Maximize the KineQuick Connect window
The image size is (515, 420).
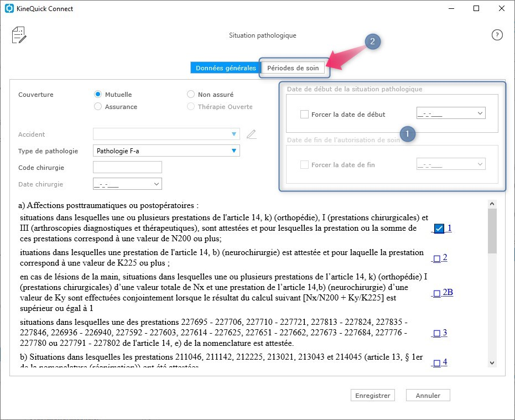[x=476, y=8]
